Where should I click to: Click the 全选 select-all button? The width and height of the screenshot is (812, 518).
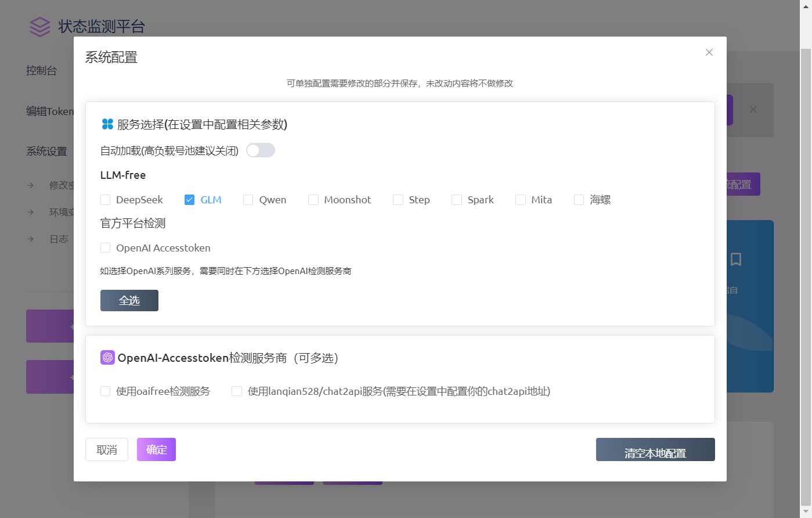129,300
